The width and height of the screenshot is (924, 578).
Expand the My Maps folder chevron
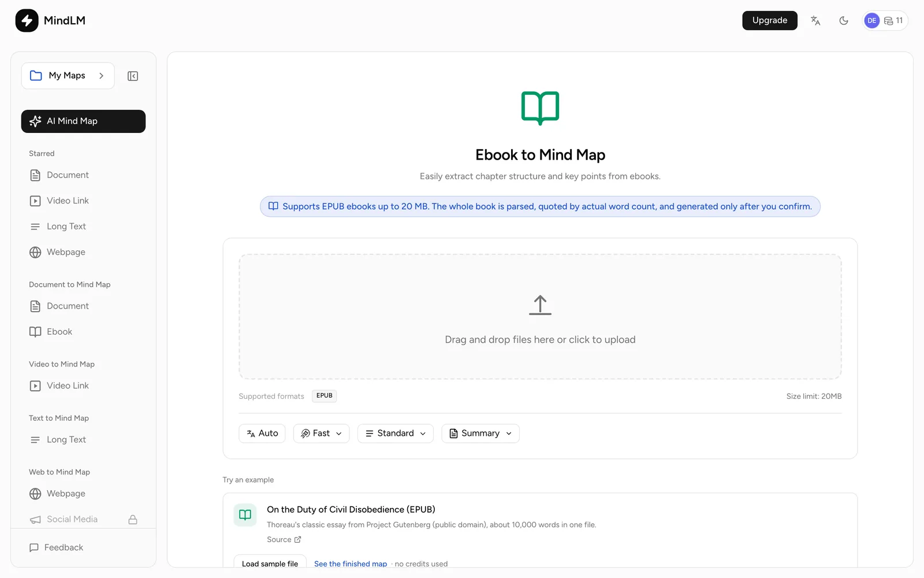point(101,76)
